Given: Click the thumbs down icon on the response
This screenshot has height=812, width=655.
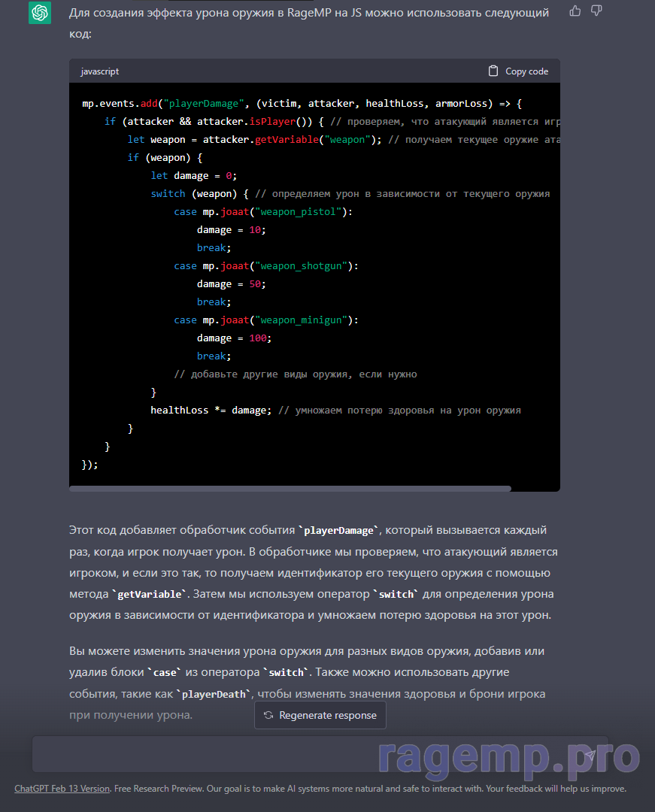Looking at the screenshot, I should pos(596,11).
